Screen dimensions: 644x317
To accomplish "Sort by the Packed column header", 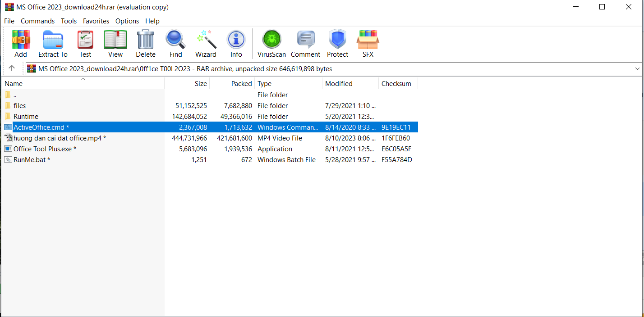I will [x=232, y=83].
